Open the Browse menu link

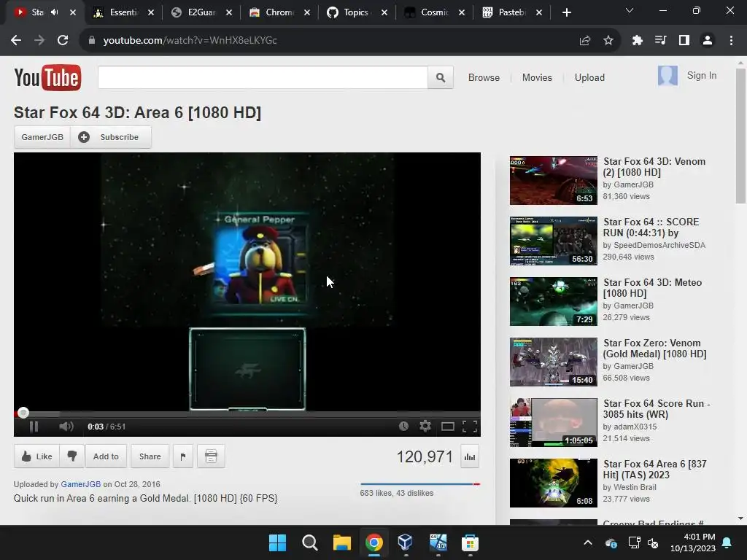click(484, 77)
